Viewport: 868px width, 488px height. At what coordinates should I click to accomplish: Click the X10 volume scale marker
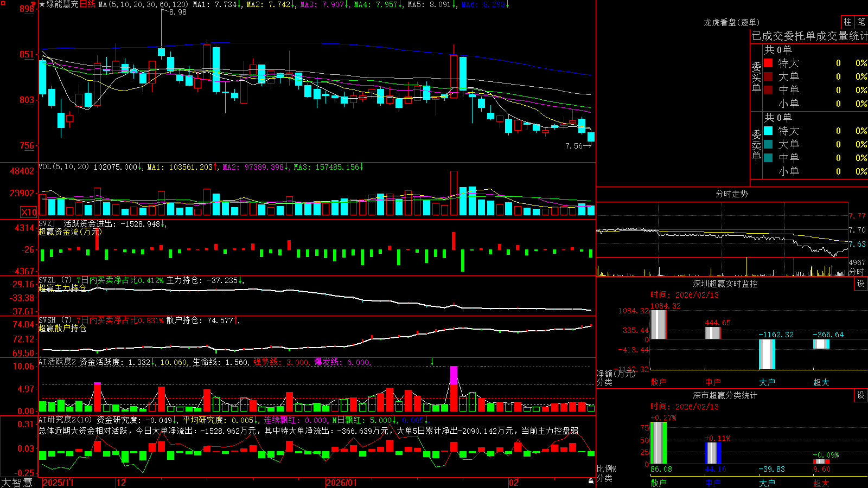(x=29, y=212)
